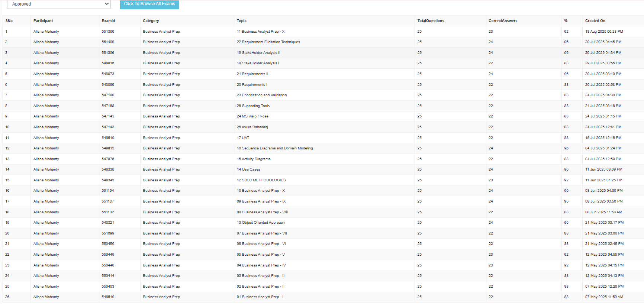Click the '18 Aug 2025 06:23 PM' date cell
644x304 pixels.
(604, 32)
